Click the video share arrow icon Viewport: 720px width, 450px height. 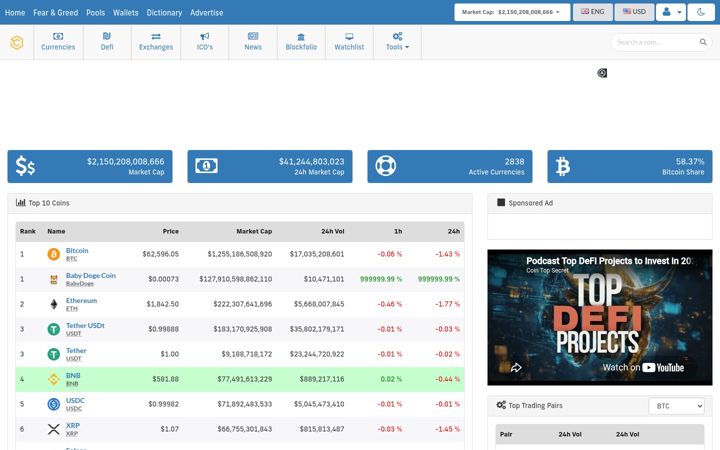coord(516,367)
